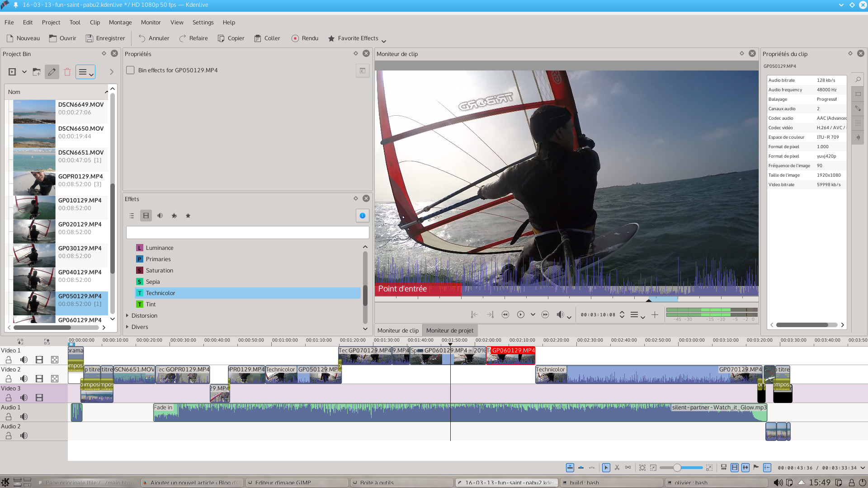This screenshot has width=868, height=488.
Task: Enable Bin effects for GP050129.MP4 checkbox
Action: [130, 70]
